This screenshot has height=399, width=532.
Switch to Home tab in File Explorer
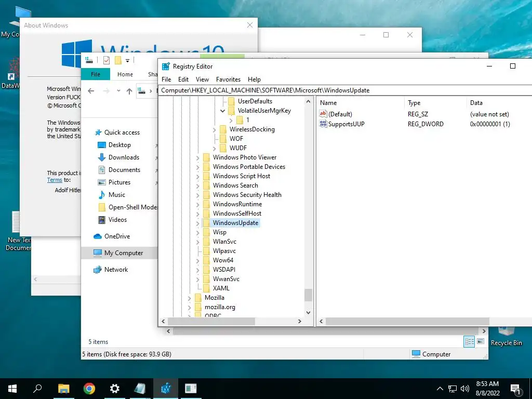pos(125,74)
